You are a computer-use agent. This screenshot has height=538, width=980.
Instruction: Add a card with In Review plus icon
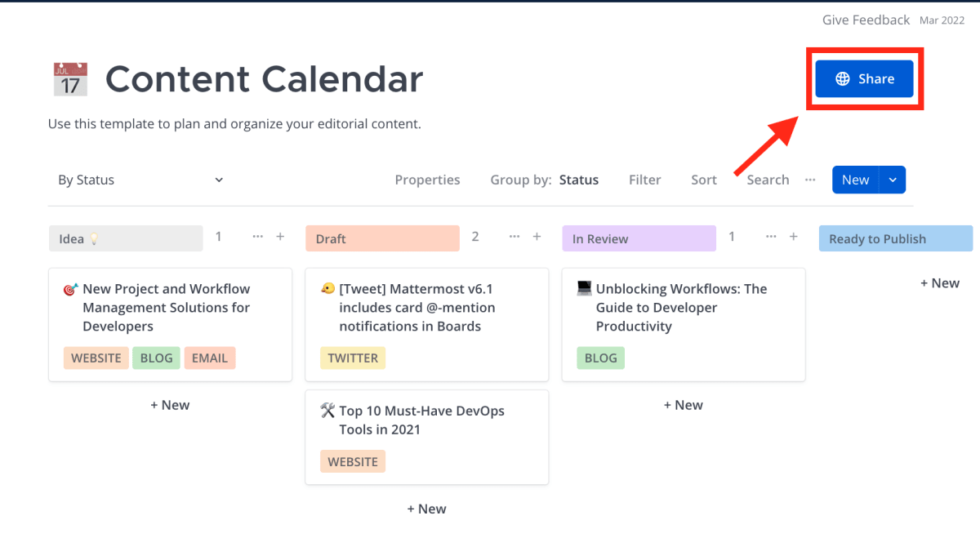point(793,237)
